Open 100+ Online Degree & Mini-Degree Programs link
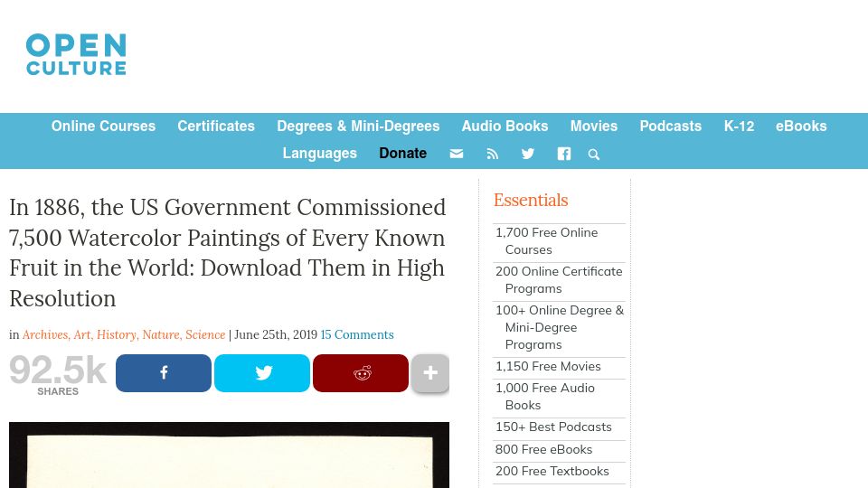The image size is (868, 488). tap(559, 327)
